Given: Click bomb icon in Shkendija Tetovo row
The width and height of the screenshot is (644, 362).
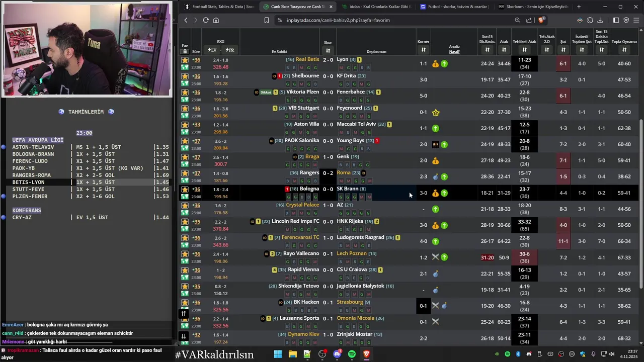Looking at the screenshot, I should (436, 290).
